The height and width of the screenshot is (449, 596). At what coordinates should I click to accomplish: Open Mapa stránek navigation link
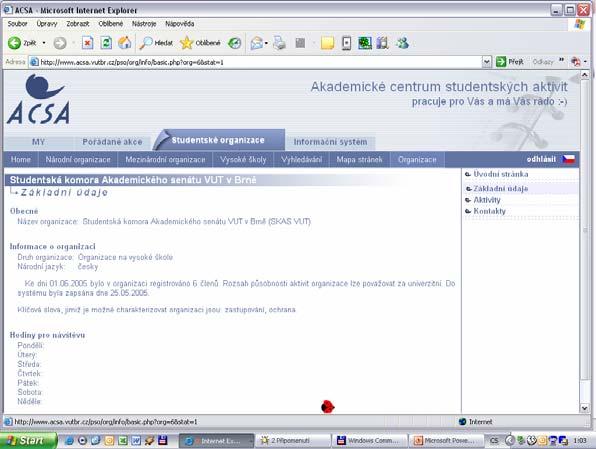[x=359, y=159]
